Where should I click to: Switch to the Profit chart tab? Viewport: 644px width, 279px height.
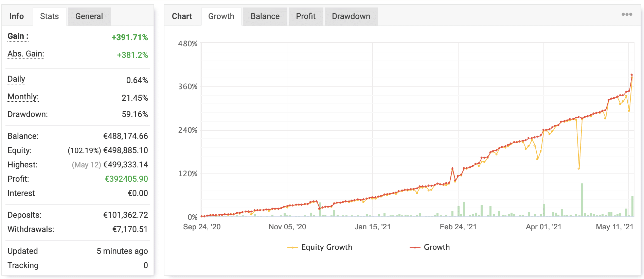(x=306, y=16)
